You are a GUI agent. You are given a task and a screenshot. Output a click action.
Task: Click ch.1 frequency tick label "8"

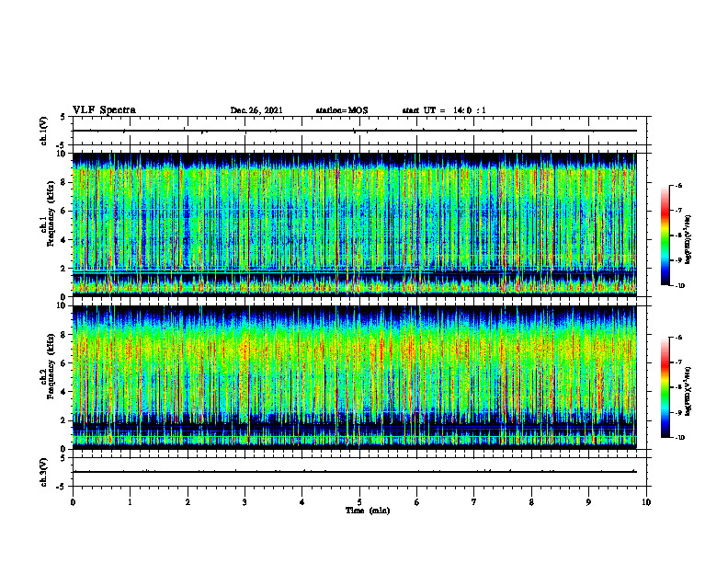pyautogui.click(x=63, y=182)
